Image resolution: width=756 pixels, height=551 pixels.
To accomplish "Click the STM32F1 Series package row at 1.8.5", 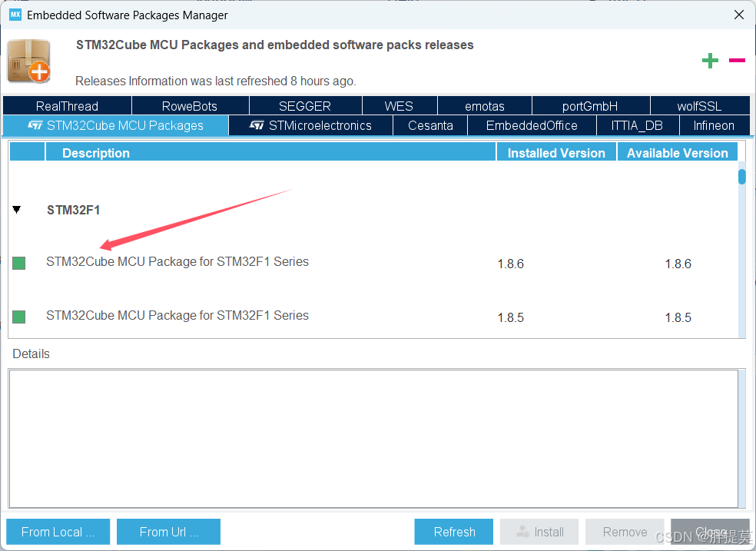I will [x=373, y=317].
